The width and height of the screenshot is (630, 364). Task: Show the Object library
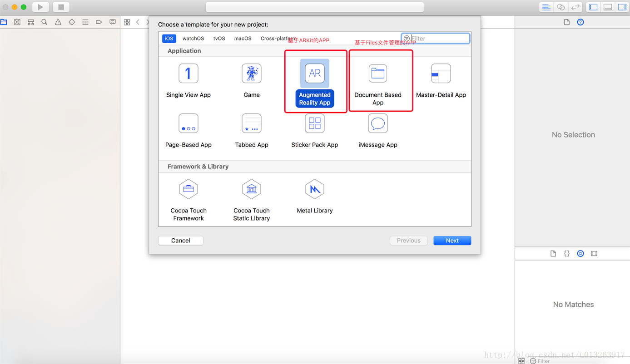[x=580, y=254]
